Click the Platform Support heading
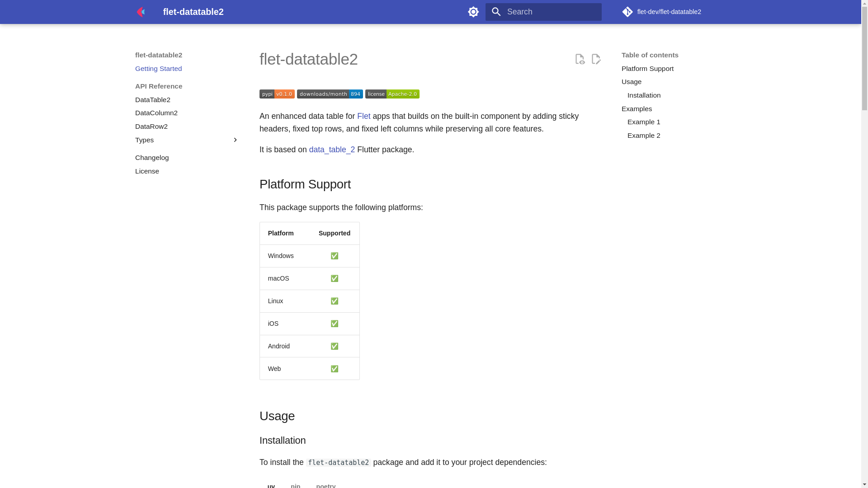868x488 pixels. tap(305, 184)
